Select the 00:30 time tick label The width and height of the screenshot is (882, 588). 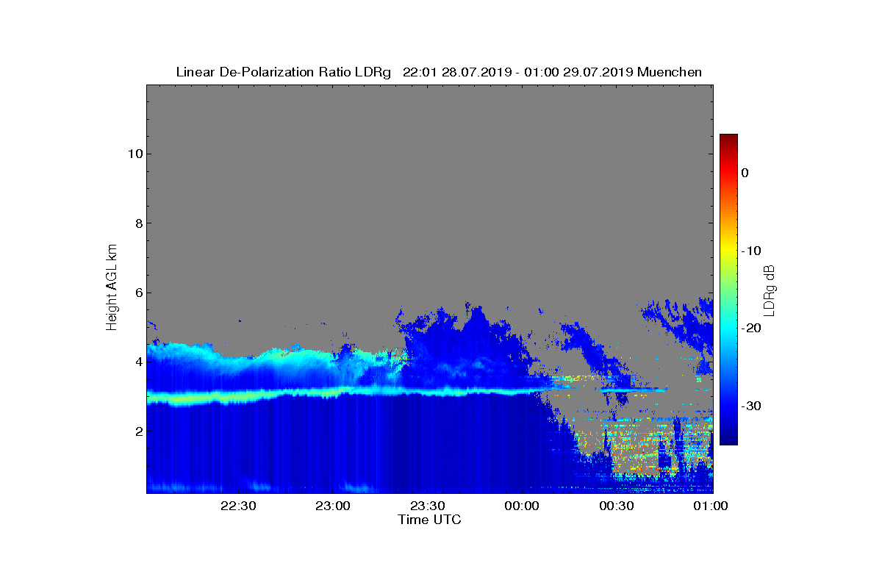click(617, 506)
